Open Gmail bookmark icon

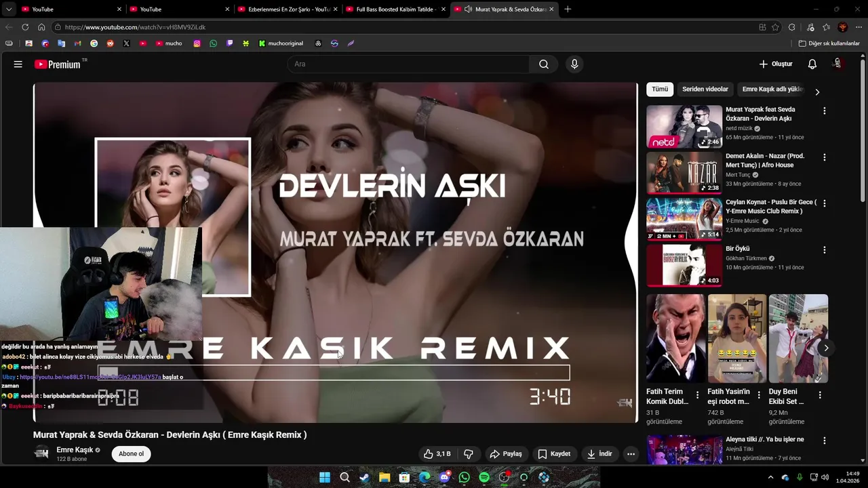coord(77,43)
